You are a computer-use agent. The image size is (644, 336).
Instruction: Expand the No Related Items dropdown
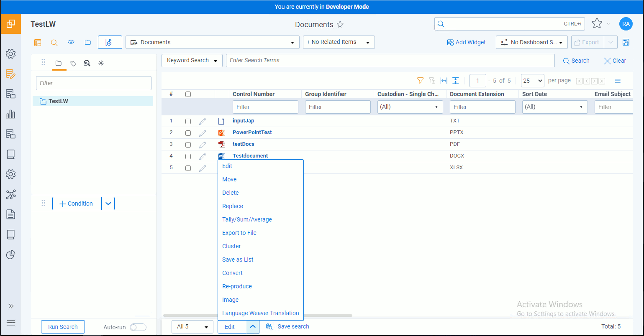pos(339,42)
